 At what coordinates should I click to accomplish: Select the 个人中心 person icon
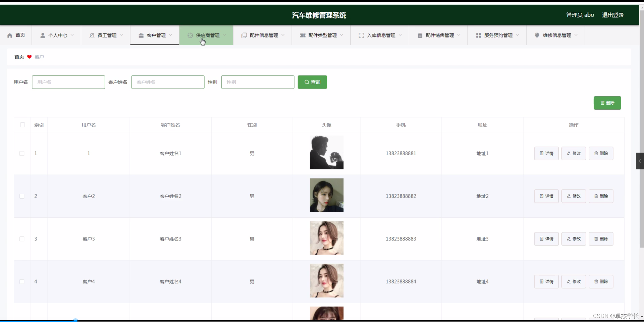click(x=43, y=35)
